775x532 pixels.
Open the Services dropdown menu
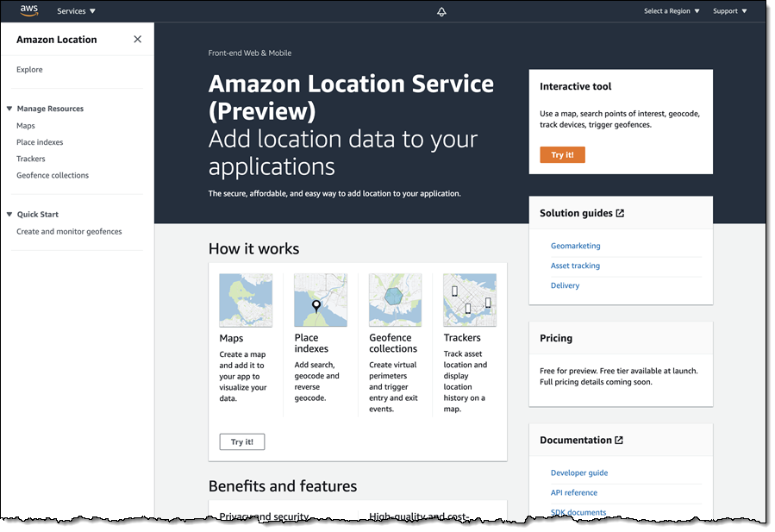pyautogui.click(x=76, y=11)
